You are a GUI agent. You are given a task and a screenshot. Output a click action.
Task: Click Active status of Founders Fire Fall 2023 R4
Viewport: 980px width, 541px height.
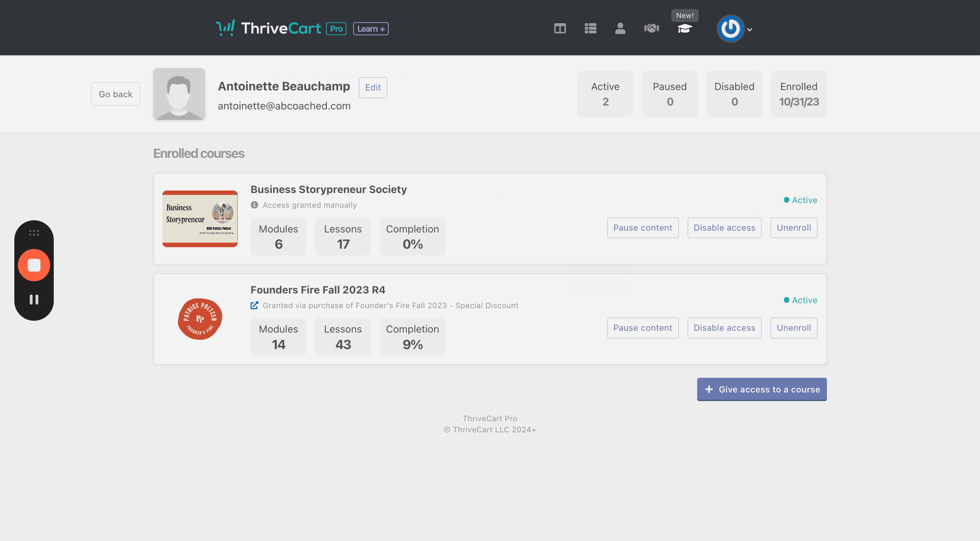click(x=800, y=300)
